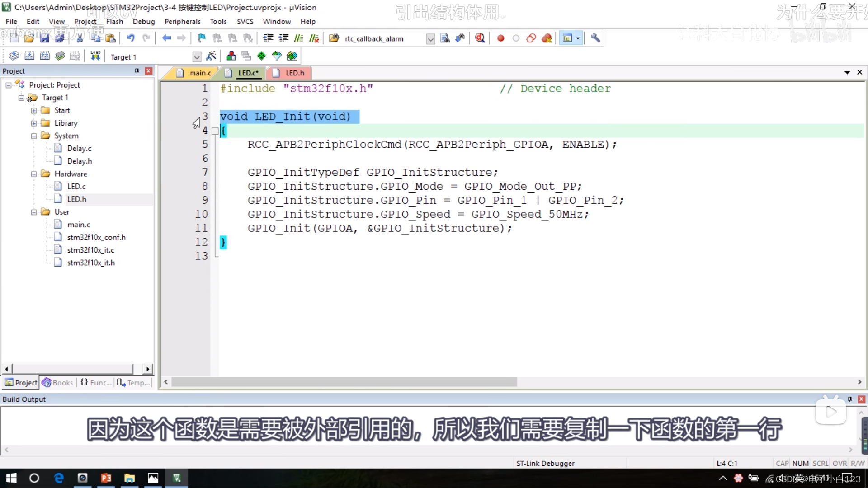
Task: Click the Download (LOAD) to flash icon
Action: [x=95, y=56]
